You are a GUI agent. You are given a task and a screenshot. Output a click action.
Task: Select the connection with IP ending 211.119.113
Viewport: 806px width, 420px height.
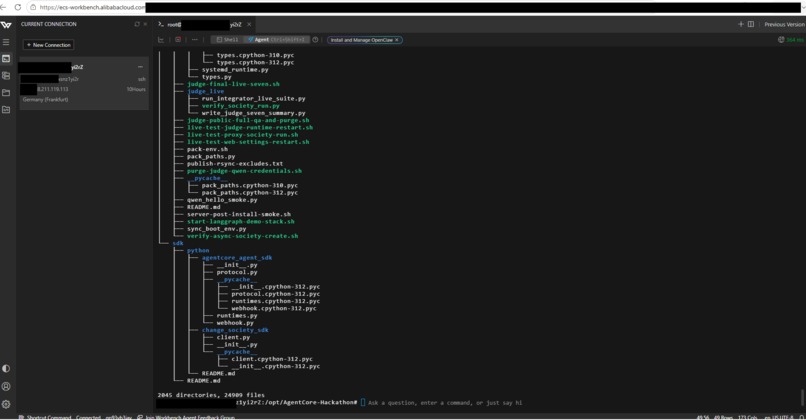83,83
